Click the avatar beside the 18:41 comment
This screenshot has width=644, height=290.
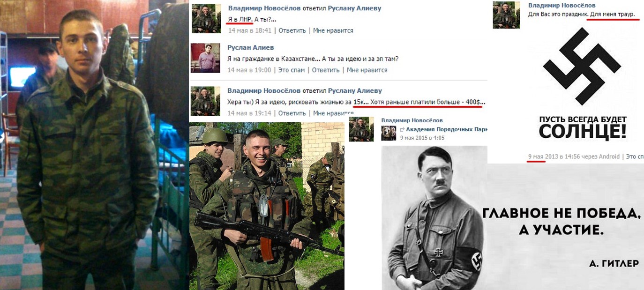point(206,19)
